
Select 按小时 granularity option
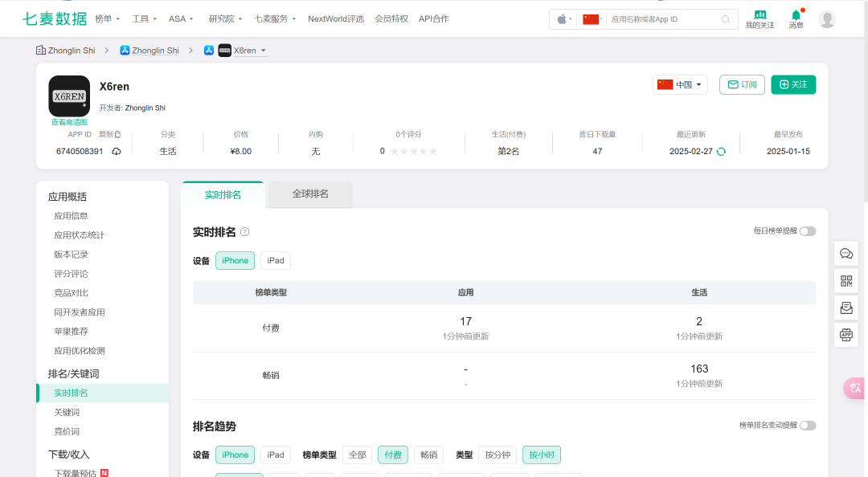click(542, 455)
